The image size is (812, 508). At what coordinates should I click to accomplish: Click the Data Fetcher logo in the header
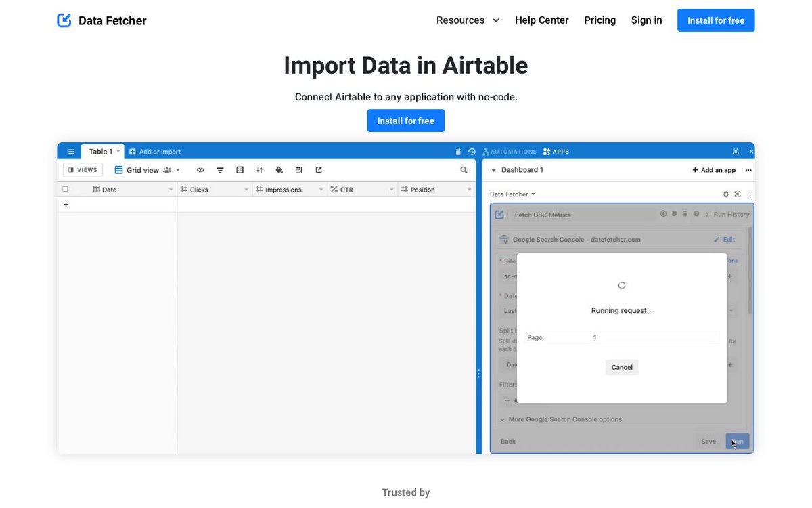pyautogui.click(x=101, y=20)
